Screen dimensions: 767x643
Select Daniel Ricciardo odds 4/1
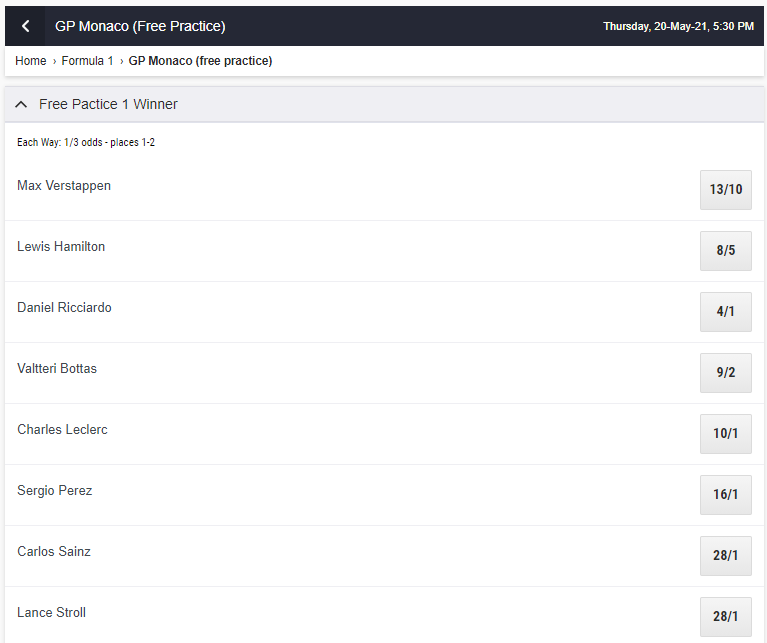(725, 312)
